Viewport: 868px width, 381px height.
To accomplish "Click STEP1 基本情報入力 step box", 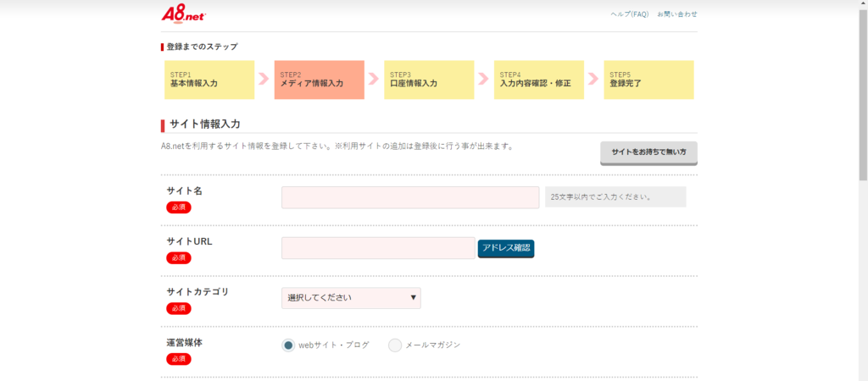I will tap(209, 80).
